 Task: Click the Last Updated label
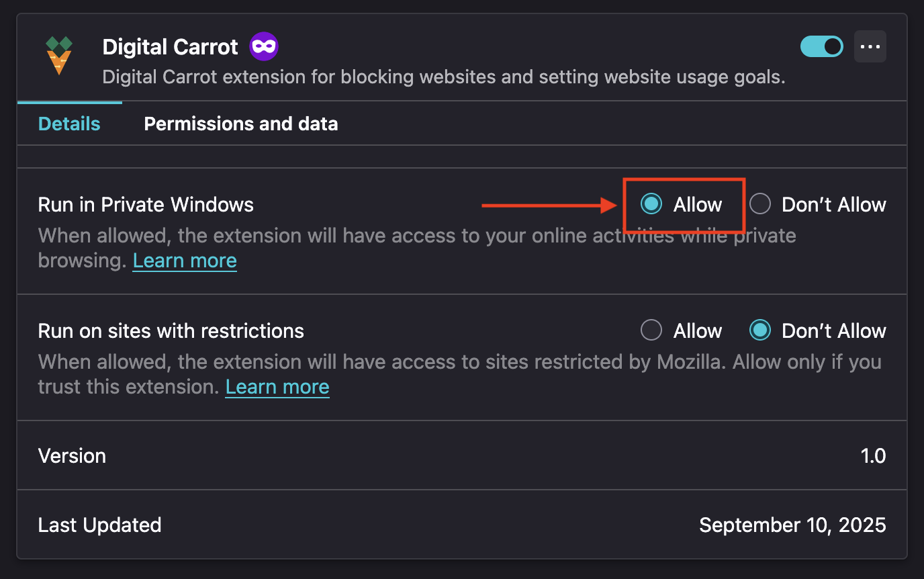[x=99, y=525]
